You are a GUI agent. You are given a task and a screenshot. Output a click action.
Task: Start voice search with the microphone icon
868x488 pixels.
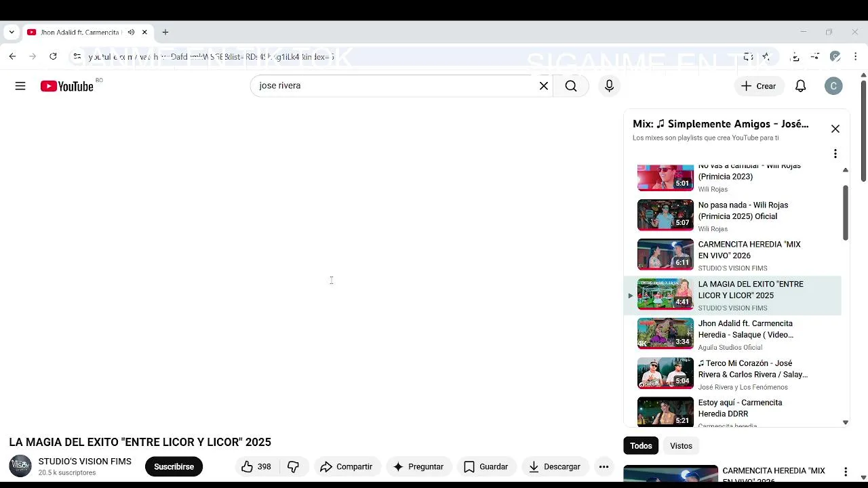tap(609, 86)
